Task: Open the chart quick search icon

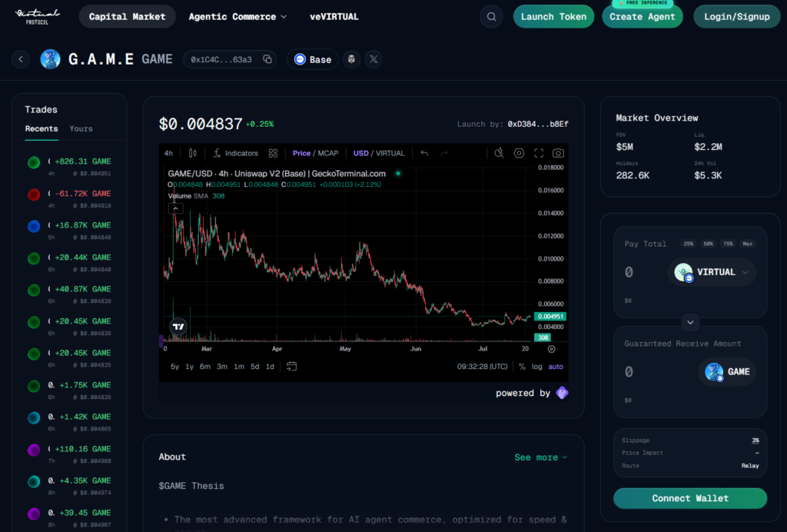Action: pyautogui.click(x=499, y=153)
